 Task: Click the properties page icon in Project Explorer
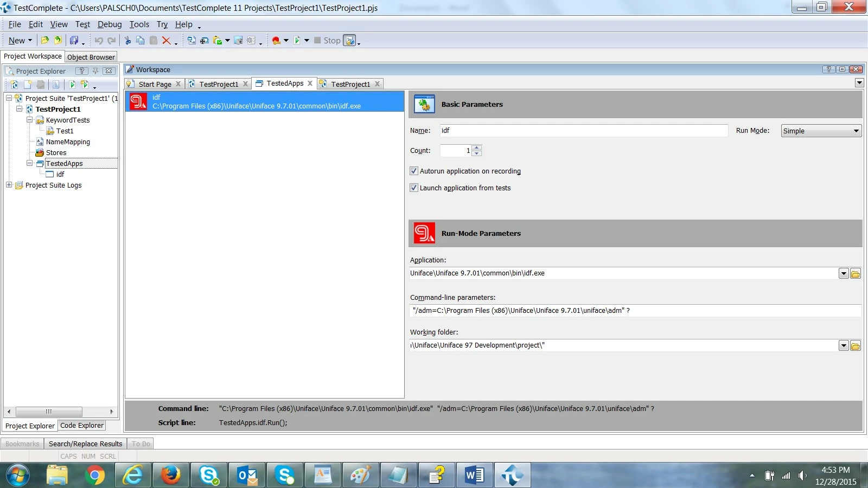(56, 85)
